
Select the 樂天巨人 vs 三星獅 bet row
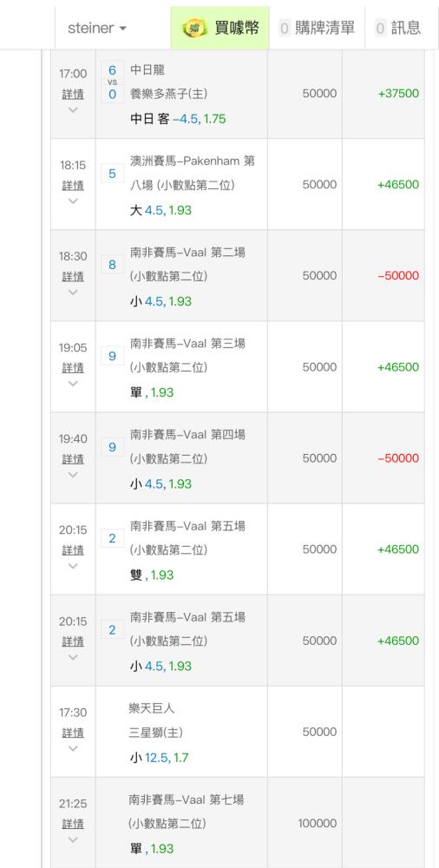point(238,732)
